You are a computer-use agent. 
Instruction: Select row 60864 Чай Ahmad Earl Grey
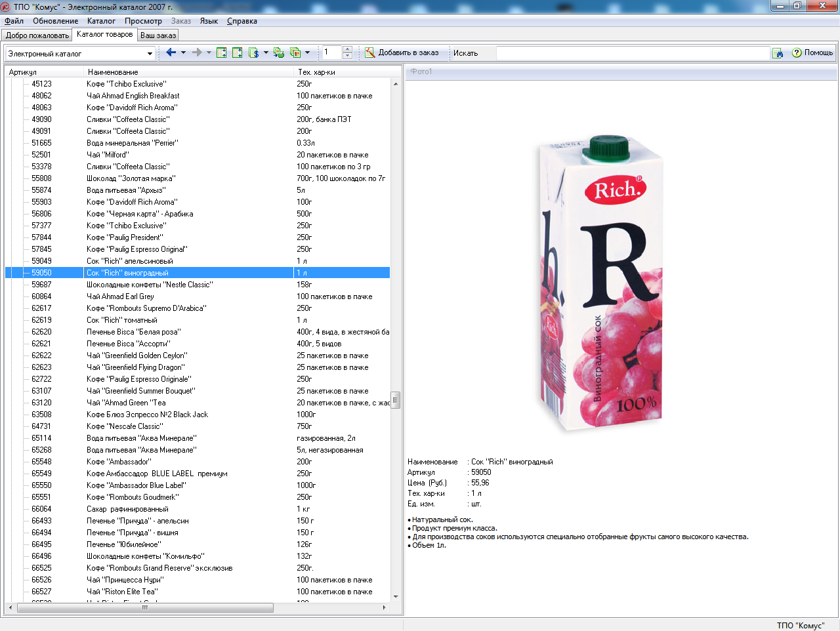click(x=198, y=296)
